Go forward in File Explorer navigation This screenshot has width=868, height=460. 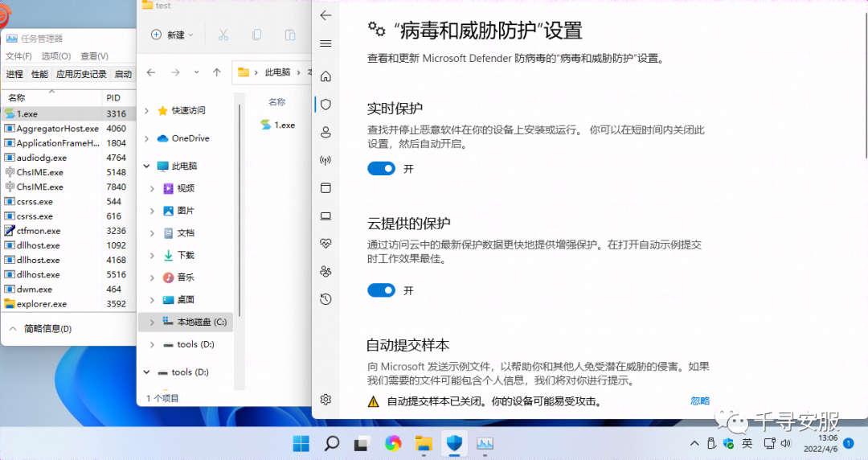(175, 72)
